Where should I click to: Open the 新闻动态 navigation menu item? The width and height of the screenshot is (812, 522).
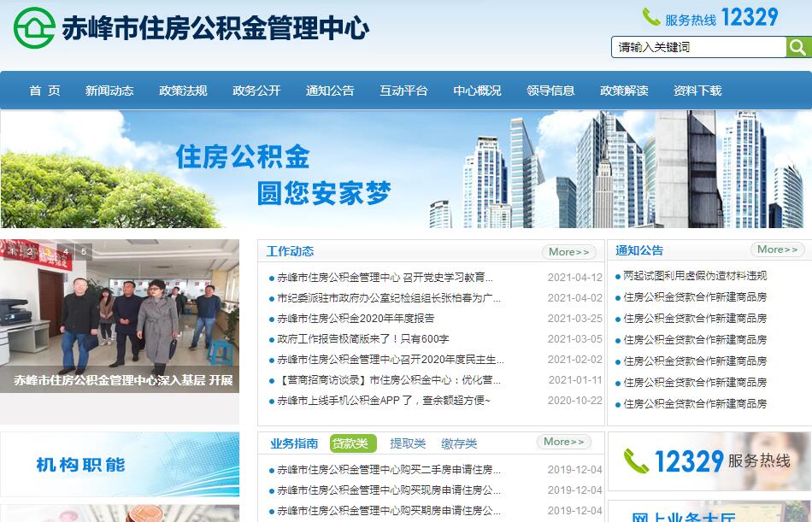[x=109, y=91]
